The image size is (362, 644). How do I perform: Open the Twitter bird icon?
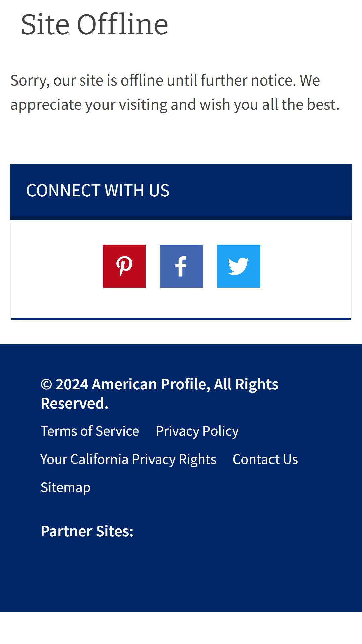(x=239, y=266)
